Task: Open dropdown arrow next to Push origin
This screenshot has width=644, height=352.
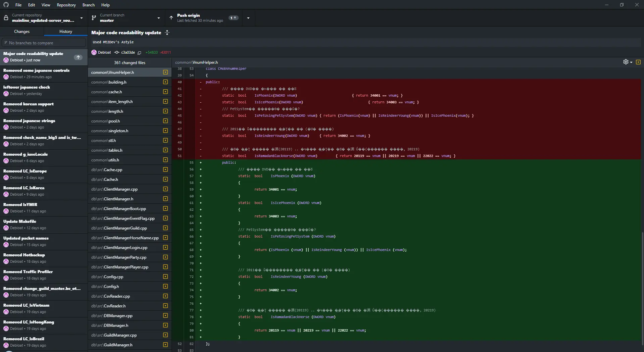Action: pyautogui.click(x=248, y=18)
